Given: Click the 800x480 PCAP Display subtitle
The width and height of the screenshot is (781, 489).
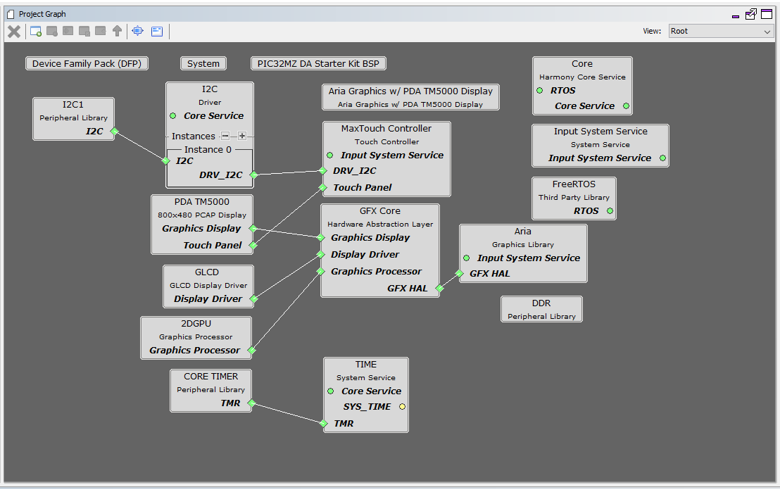Looking at the screenshot, I should [202, 215].
